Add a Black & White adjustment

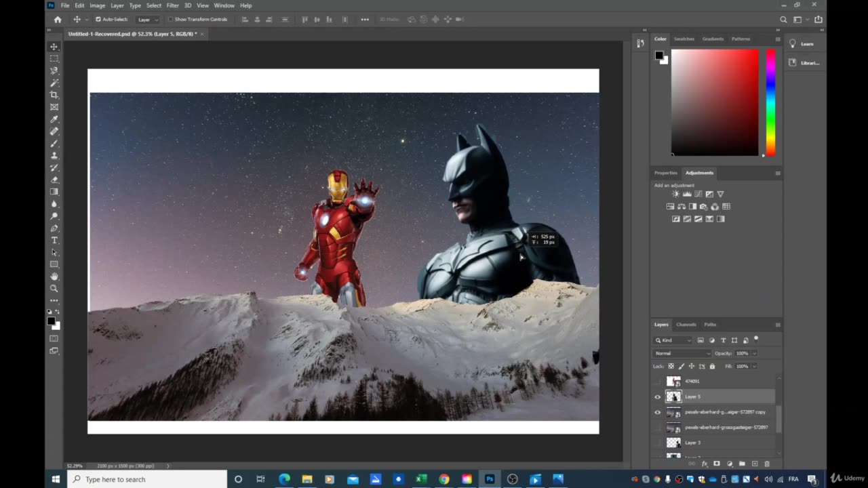[692, 207]
